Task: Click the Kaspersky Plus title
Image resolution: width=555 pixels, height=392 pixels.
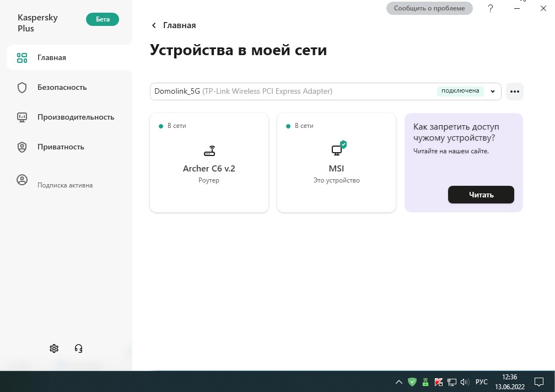Action: [37, 23]
